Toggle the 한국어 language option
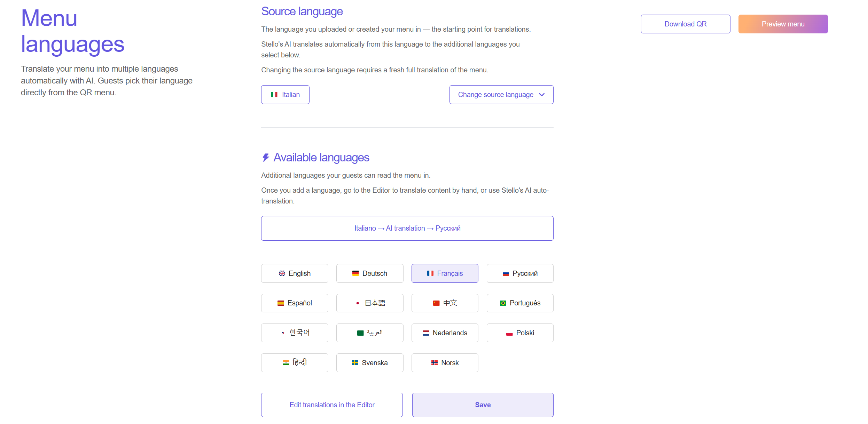This screenshot has height=424, width=868. pos(295,333)
